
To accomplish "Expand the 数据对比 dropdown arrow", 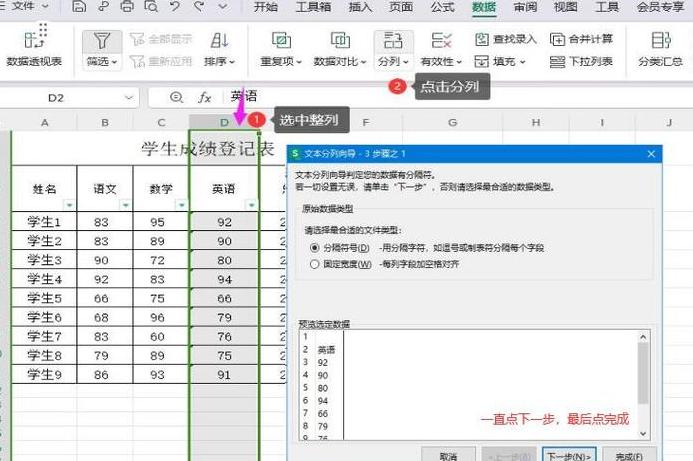I will (363, 62).
